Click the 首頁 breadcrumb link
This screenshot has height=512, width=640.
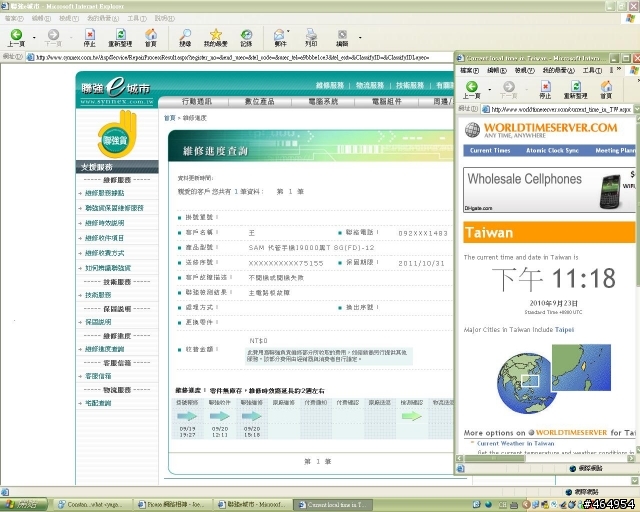169,118
